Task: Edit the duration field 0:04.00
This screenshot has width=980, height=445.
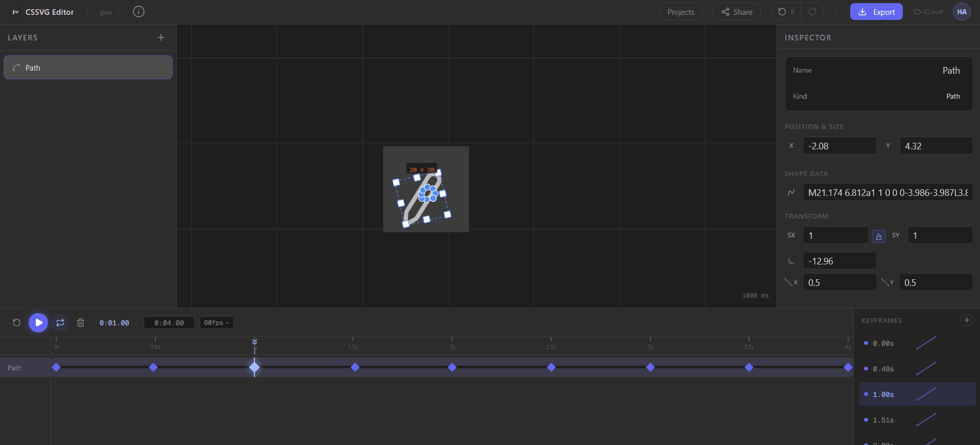Action: pos(169,323)
